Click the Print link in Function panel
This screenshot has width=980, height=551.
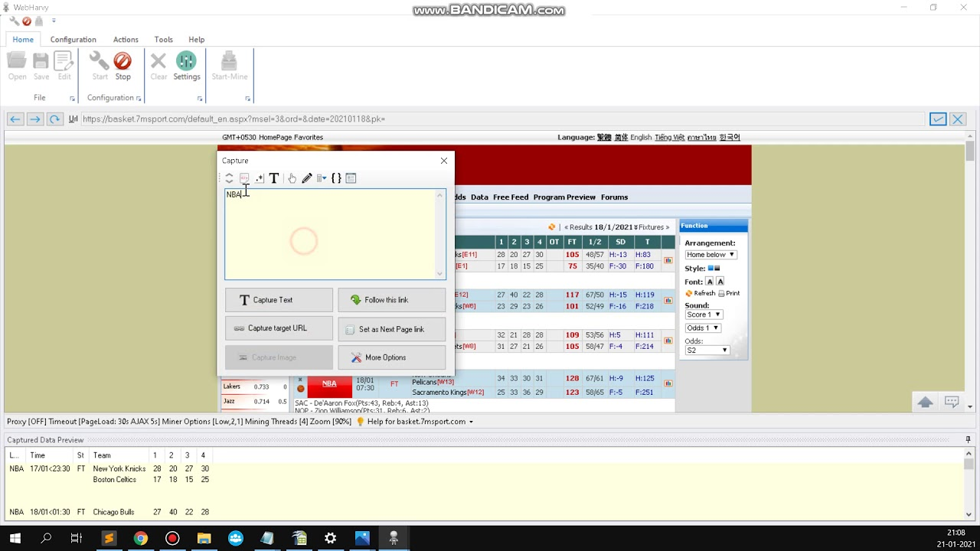729,293
